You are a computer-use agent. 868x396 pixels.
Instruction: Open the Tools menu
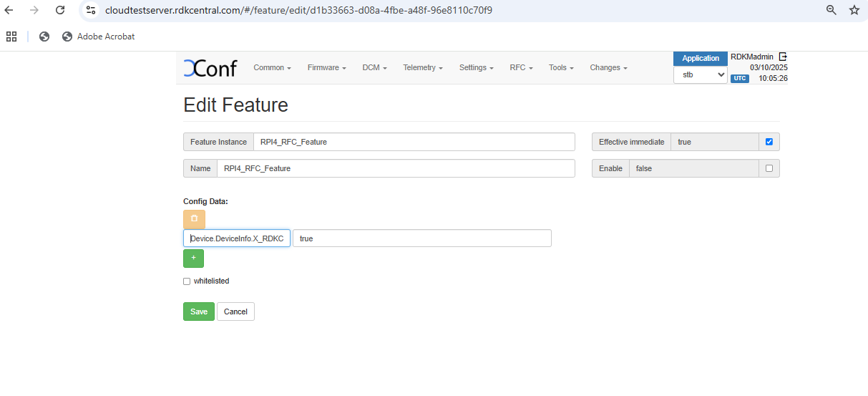[x=561, y=68]
